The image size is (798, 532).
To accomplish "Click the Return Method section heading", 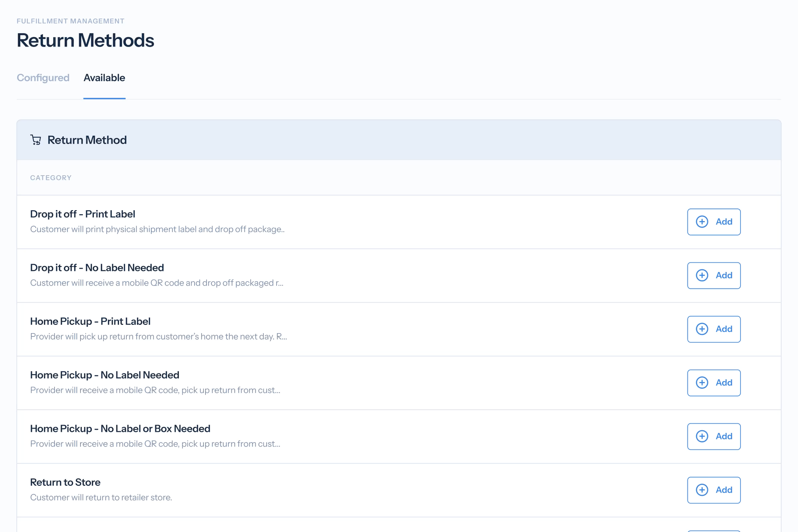I will tap(87, 140).
